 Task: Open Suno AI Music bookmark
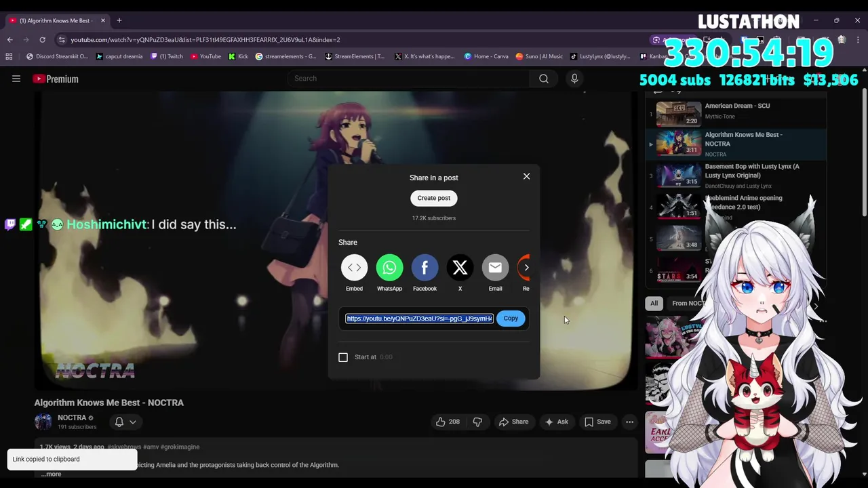click(539, 56)
